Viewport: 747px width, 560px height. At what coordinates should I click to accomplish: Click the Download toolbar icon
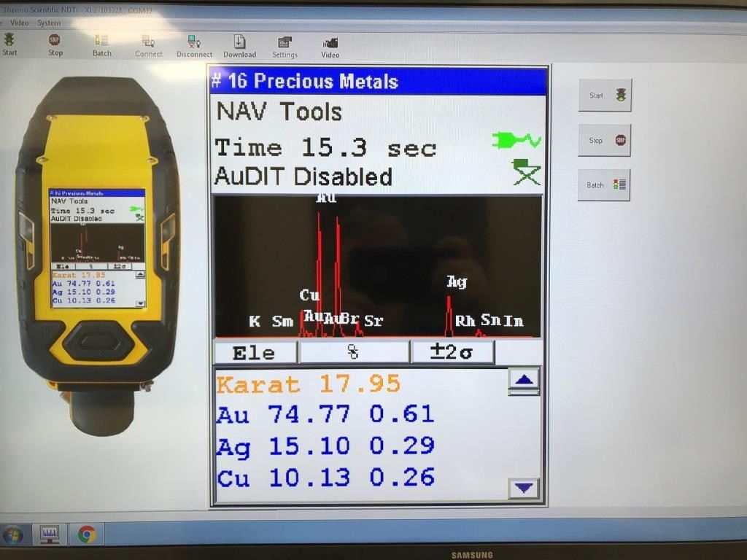[x=239, y=47]
